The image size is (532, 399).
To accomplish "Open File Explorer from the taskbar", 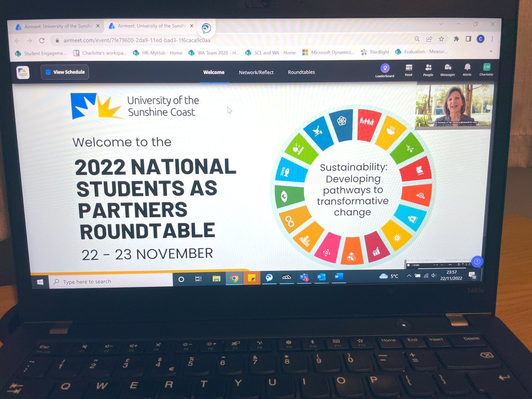I will pyautogui.click(x=216, y=278).
